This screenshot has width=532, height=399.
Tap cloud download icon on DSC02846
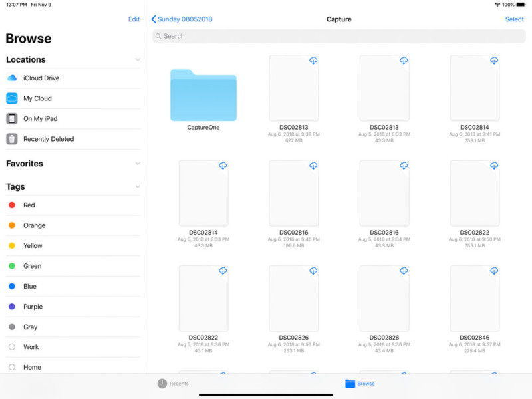tap(494, 271)
